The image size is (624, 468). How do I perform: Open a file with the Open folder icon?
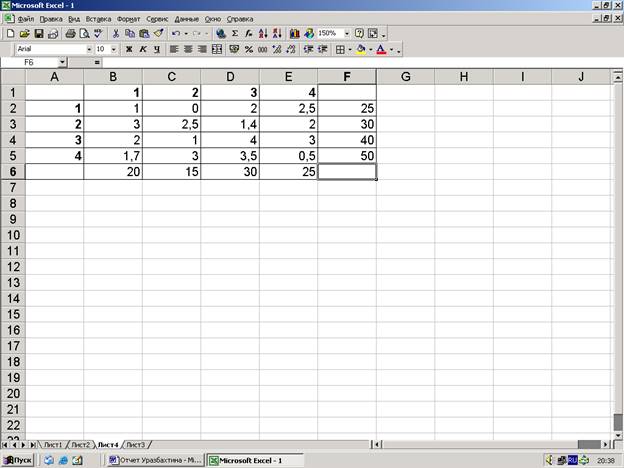pyautogui.click(x=25, y=34)
